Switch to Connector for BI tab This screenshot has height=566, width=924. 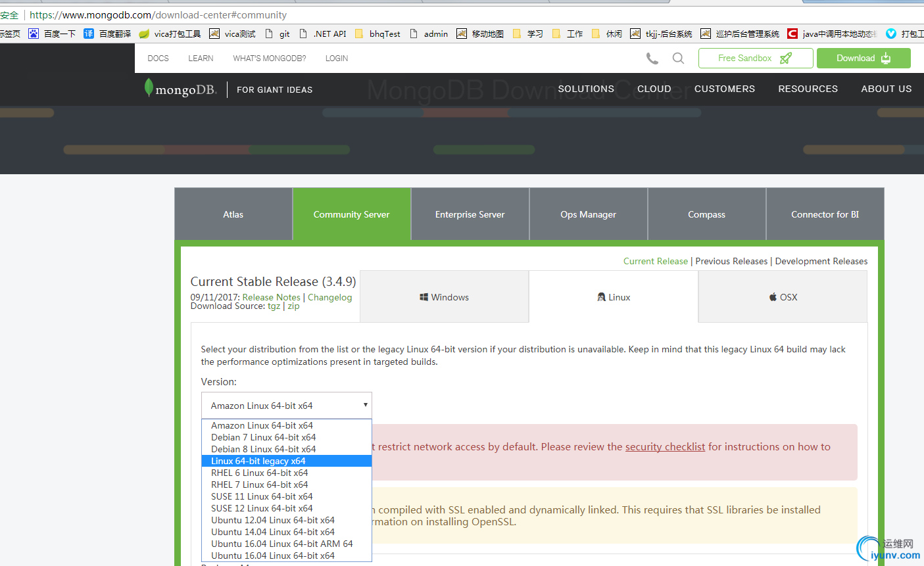825,214
